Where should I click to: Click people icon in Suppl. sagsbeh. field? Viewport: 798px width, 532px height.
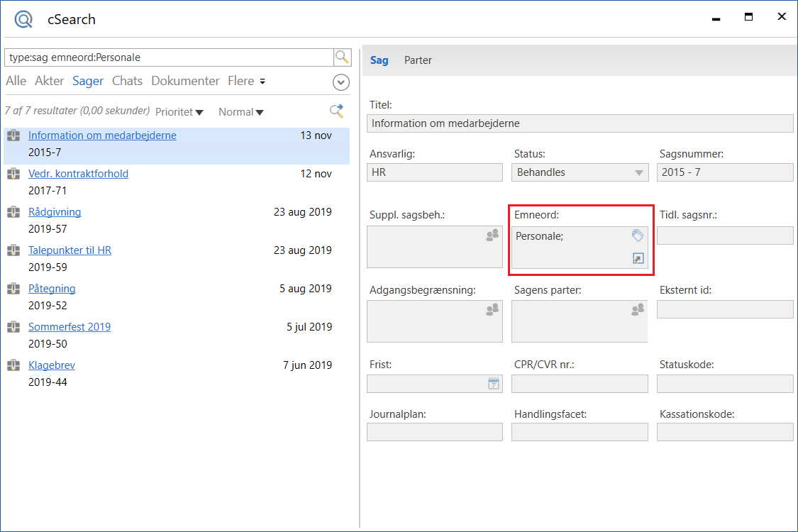492,235
